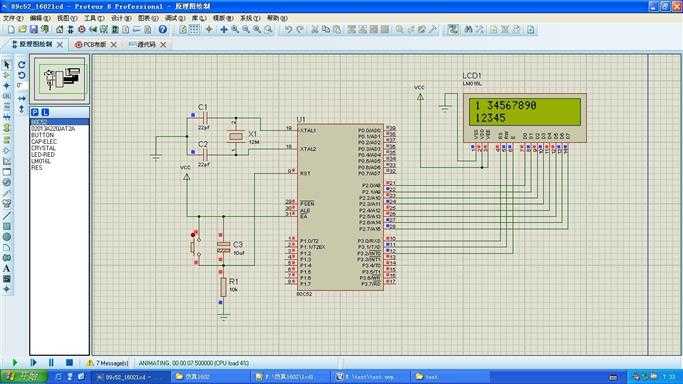Open the 7 Message(s) warning indicator
Image resolution: width=683 pixels, height=384 pixels.
coord(108,363)
